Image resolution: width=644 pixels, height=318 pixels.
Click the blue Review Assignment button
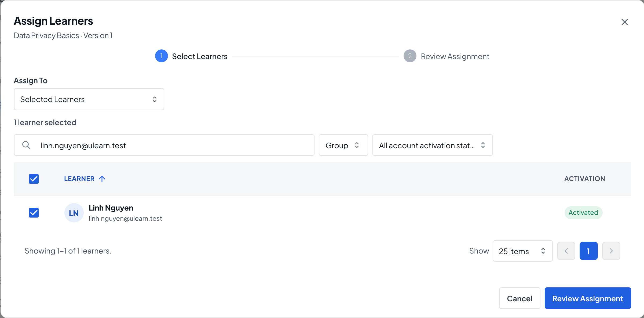pos(588,298)
